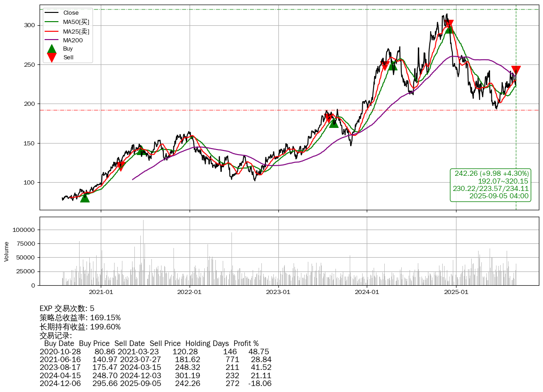Screen dimensions: 543x392
Task: Click the green Buy triangle in the legend
Action: (x=52, y=49)
